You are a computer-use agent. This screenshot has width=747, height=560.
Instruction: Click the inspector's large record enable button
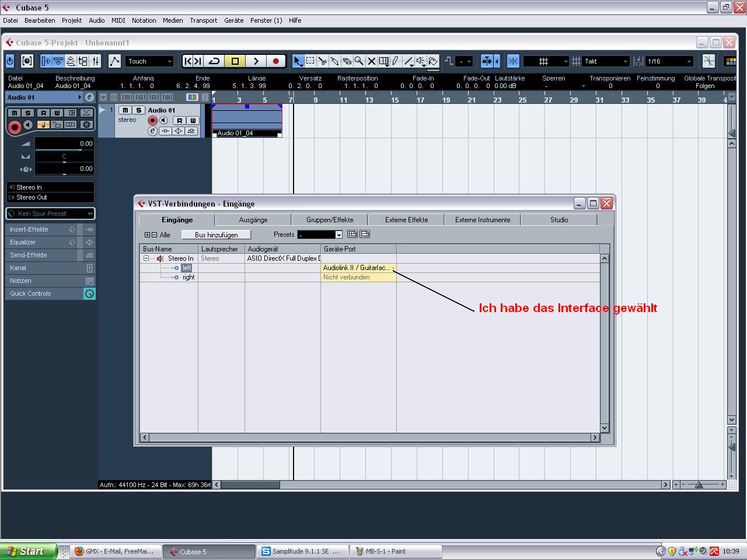tap(15, 126)
